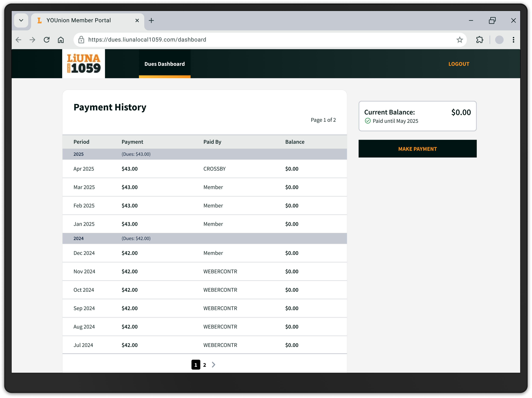
Task: Expand the tab search dropdown
Action: tap(21, 21)
